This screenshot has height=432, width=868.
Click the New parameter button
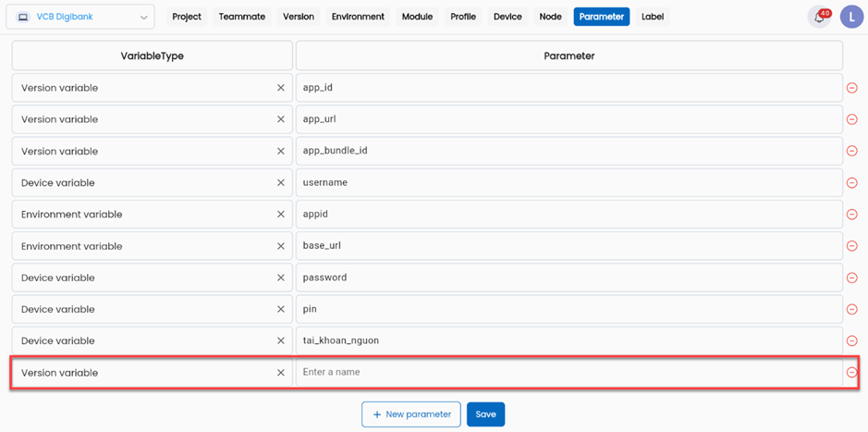(411, 414)
